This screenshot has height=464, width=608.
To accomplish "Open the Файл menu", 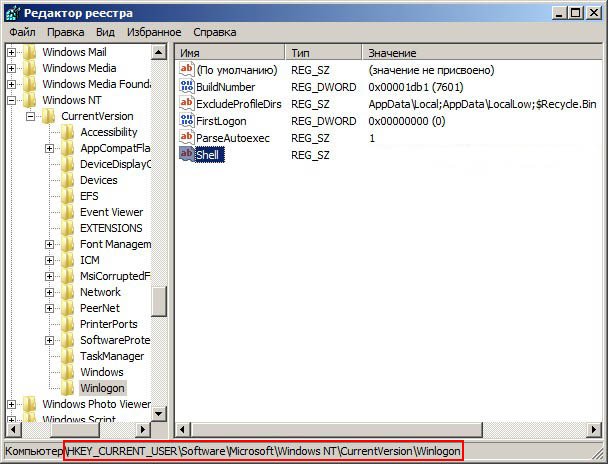I will pyautogui.click(x=22, y=32).
